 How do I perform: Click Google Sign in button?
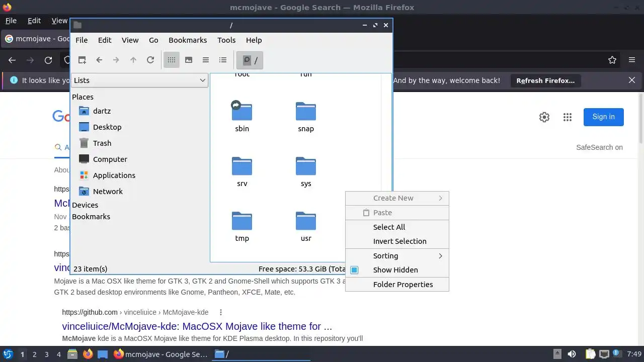point(604,117)
